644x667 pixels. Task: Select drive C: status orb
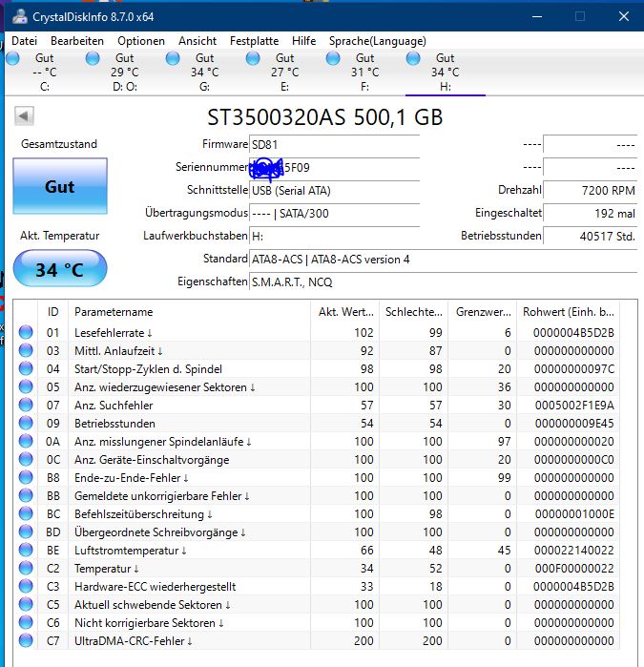click(x=12, y=58)
